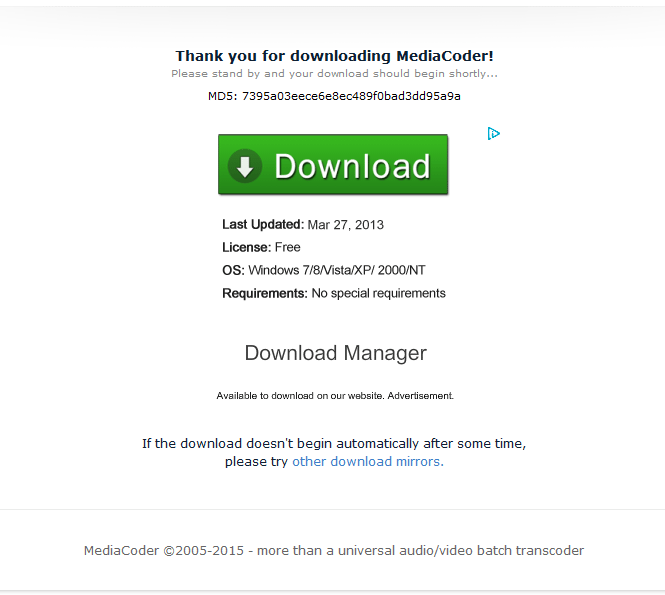Click the Requirements: No special requirements line

click(x=334, y=293)
